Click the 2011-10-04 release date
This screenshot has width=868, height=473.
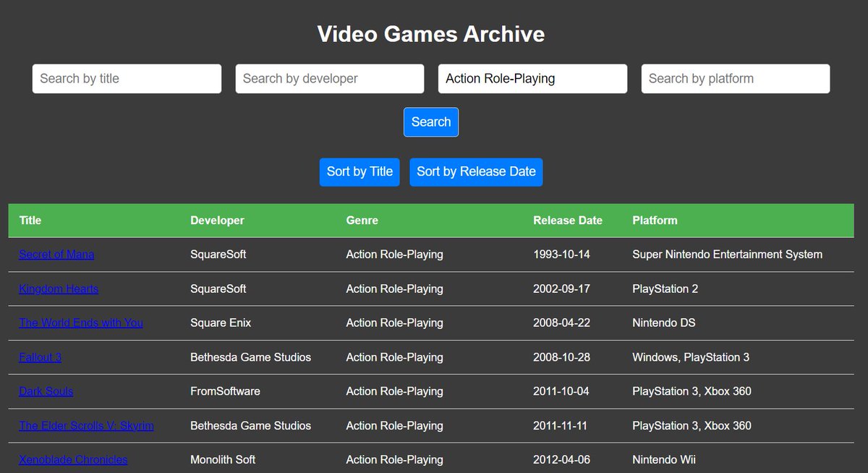[x=561, y=391]
